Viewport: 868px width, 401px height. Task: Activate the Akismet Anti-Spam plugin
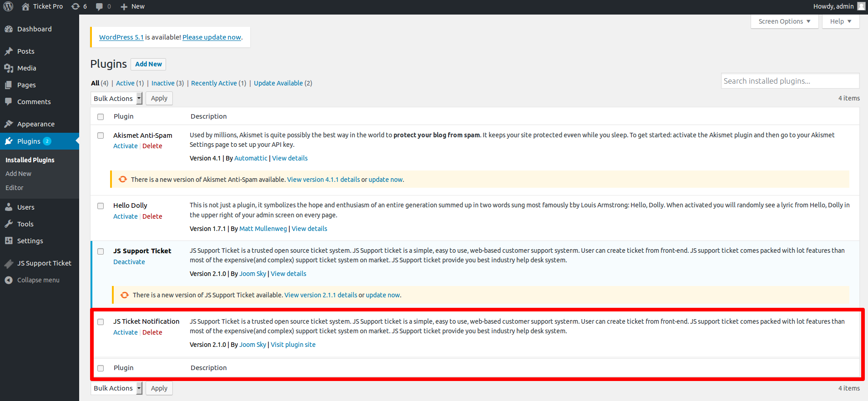126,146
